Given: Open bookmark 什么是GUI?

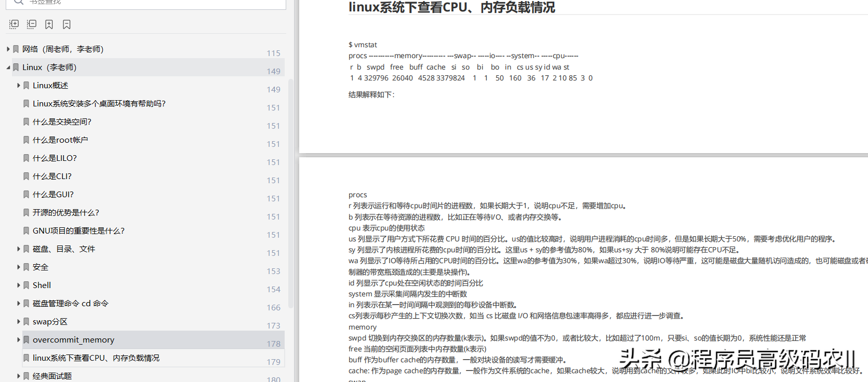Looking at the screenshot, I should [53, 194].
